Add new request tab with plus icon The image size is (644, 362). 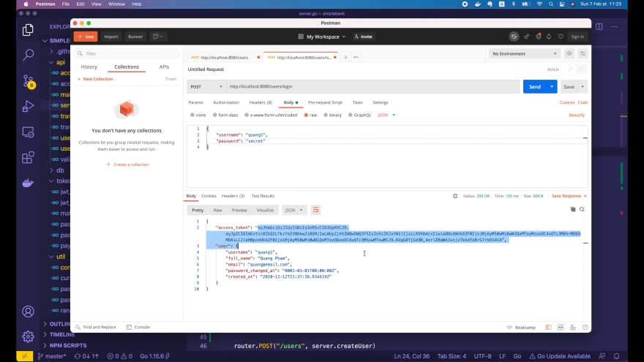point(345,58)
